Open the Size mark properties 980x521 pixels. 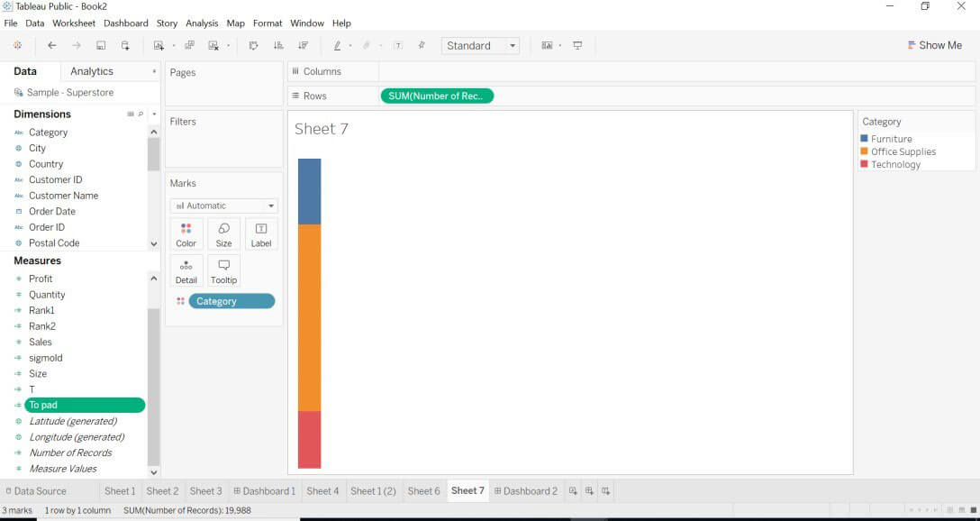[222, 233]
